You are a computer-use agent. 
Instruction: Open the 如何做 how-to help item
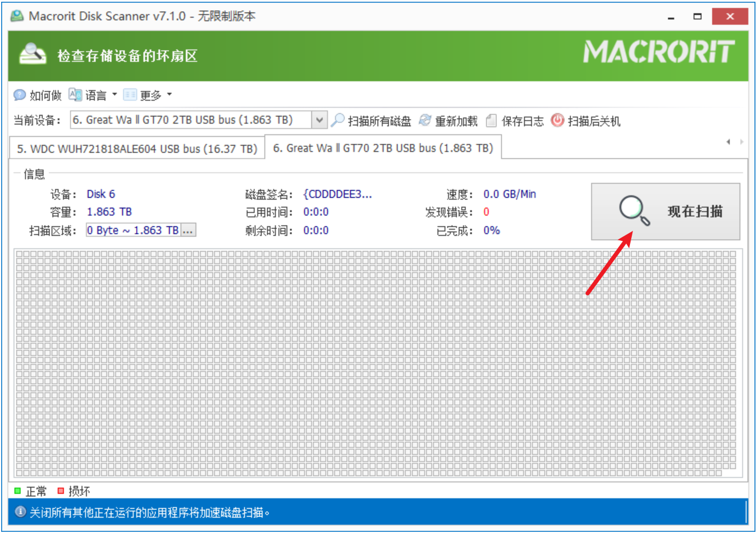point(38,95)
